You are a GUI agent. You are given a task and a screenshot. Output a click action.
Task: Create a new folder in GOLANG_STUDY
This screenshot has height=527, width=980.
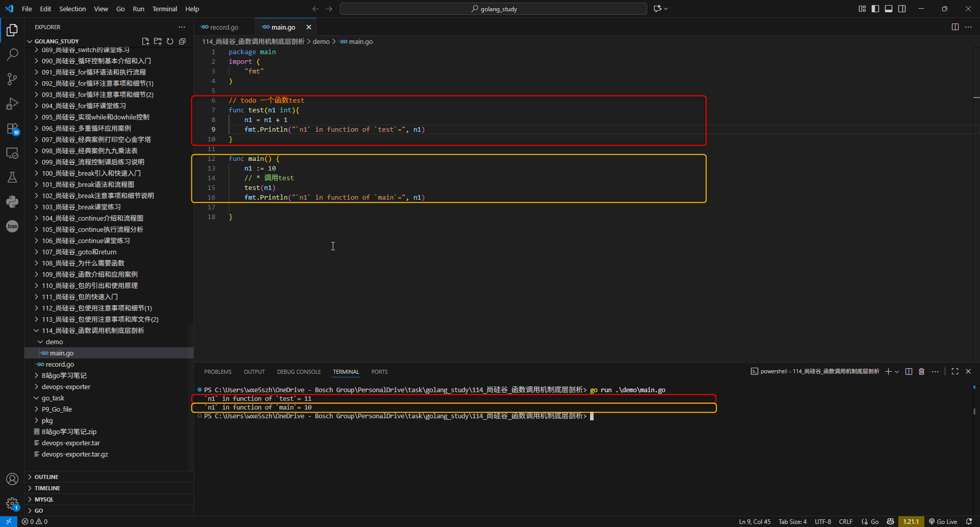tap(158, 41)
